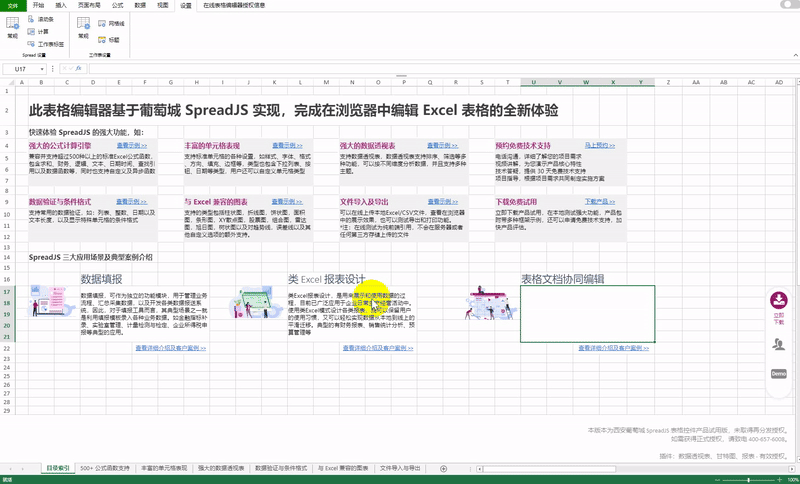Click the fx insert function icon
Screen dimensions: 800x484
tap(78, 68)
